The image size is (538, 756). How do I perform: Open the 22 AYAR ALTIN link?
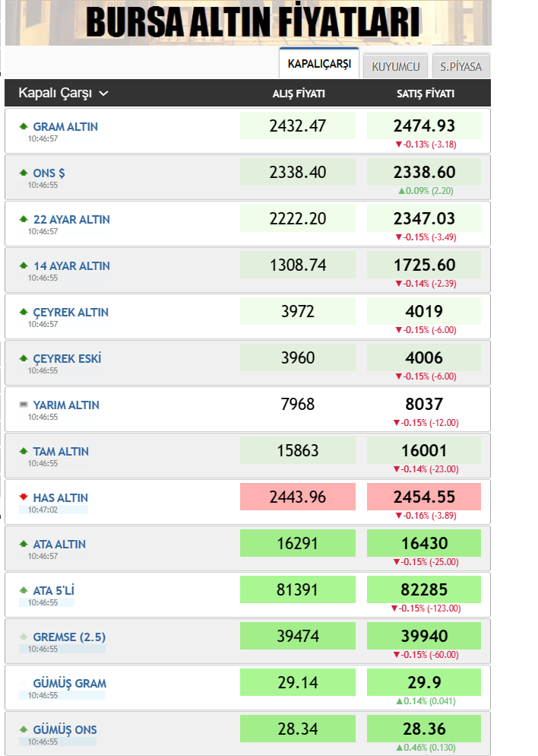[x=71, y=219]
